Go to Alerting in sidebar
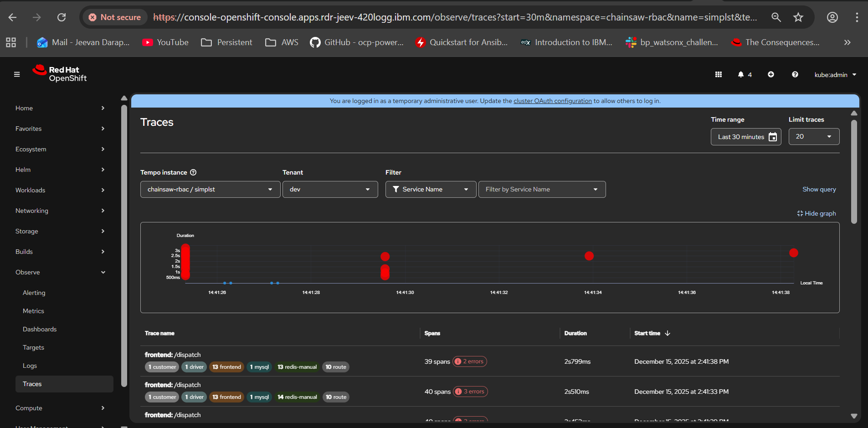This screenshot has width=868, height=428. pyautogui.click(x=34, y=293)
